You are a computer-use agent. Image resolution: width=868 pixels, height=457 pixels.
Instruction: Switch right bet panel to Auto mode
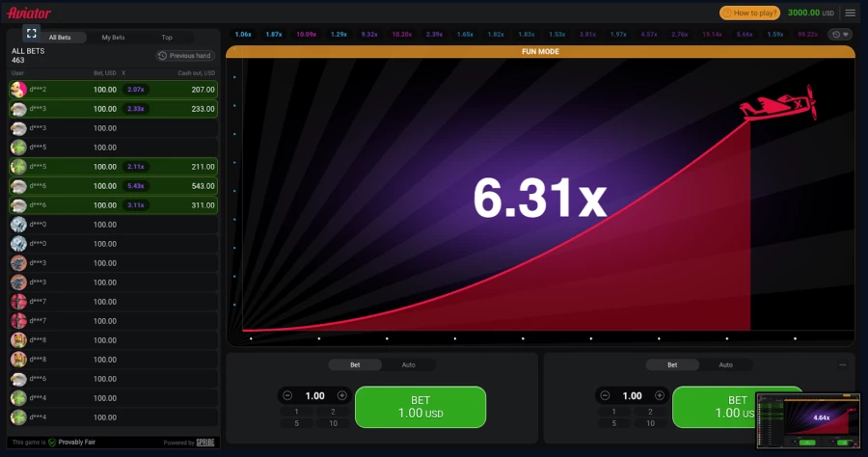pyautogui.click(x=725, y=365)
